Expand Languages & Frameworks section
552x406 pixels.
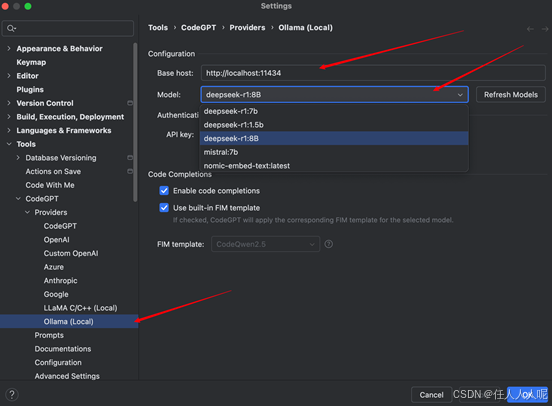coord(9,130)
